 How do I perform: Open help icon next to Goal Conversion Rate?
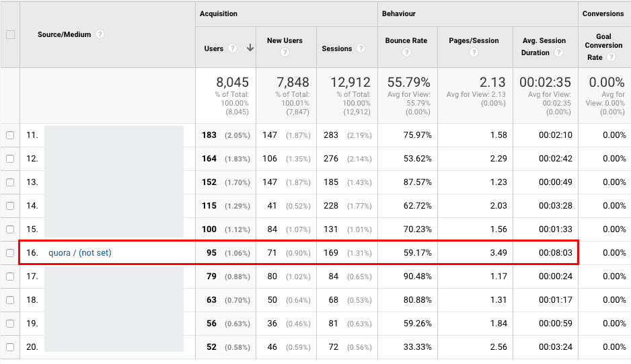(611, 57)
